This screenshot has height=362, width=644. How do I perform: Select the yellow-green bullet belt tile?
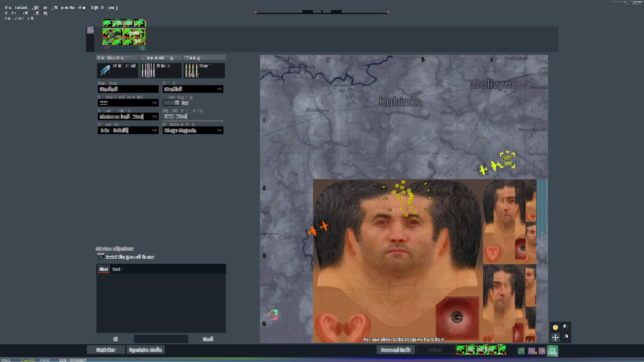[204, 70]
